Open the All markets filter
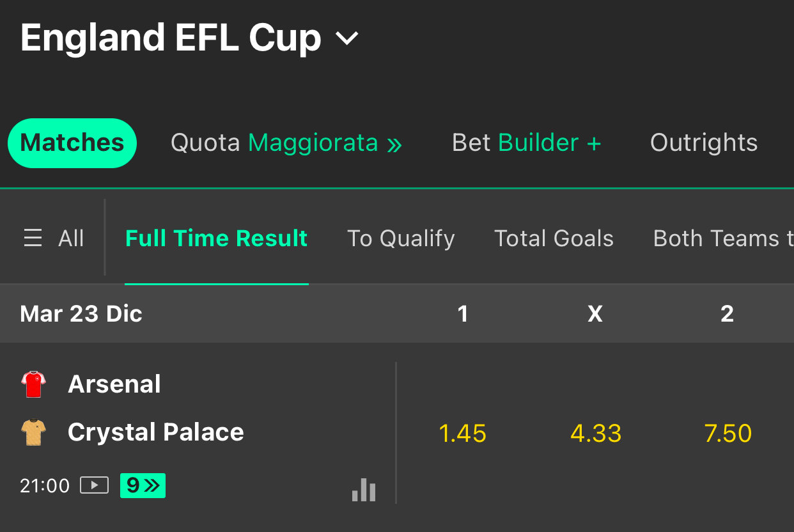794x532 pixels. pos(70,239)
